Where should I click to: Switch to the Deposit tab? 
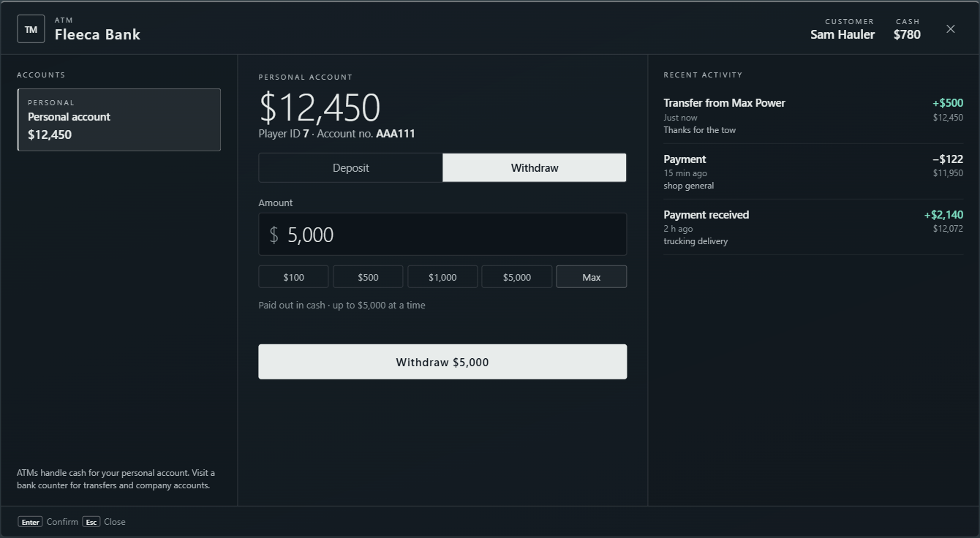[x=351, y=167]
